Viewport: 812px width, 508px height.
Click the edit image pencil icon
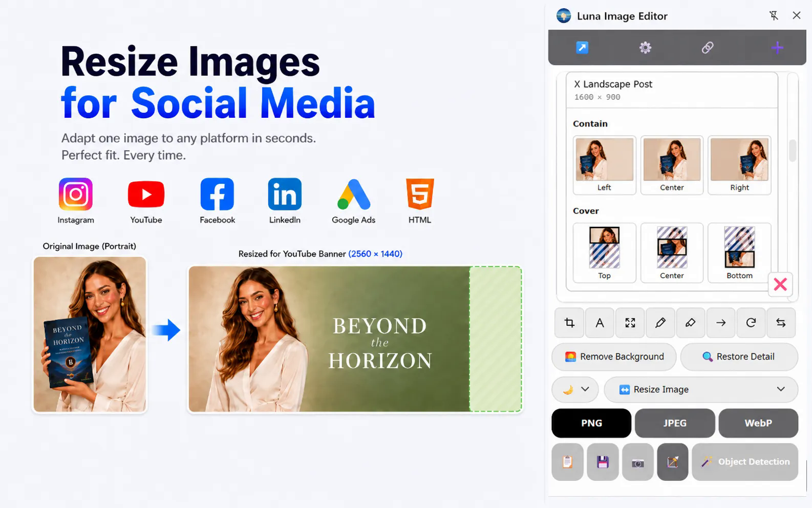673,462
